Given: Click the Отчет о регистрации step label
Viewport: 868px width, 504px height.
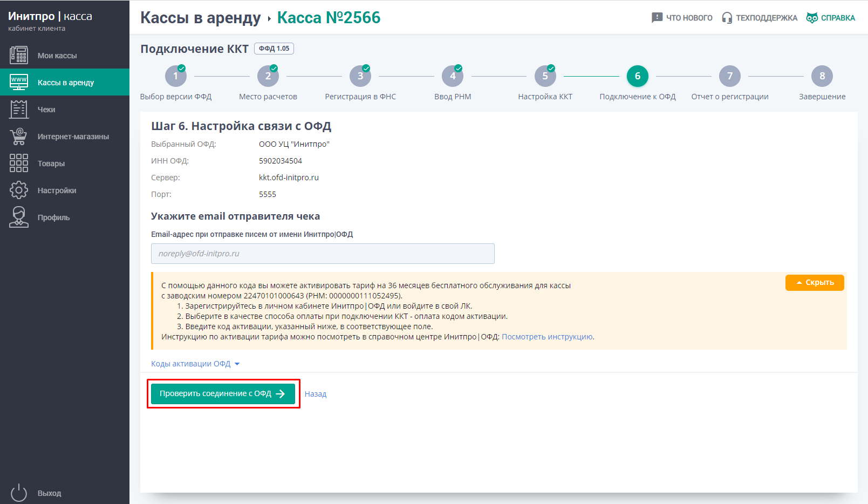Looking at the screenshot, I should (730, 97).
